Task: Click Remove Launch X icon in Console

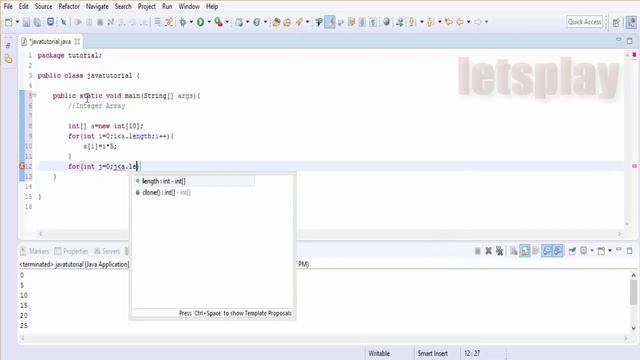Action: click(489, 251)
